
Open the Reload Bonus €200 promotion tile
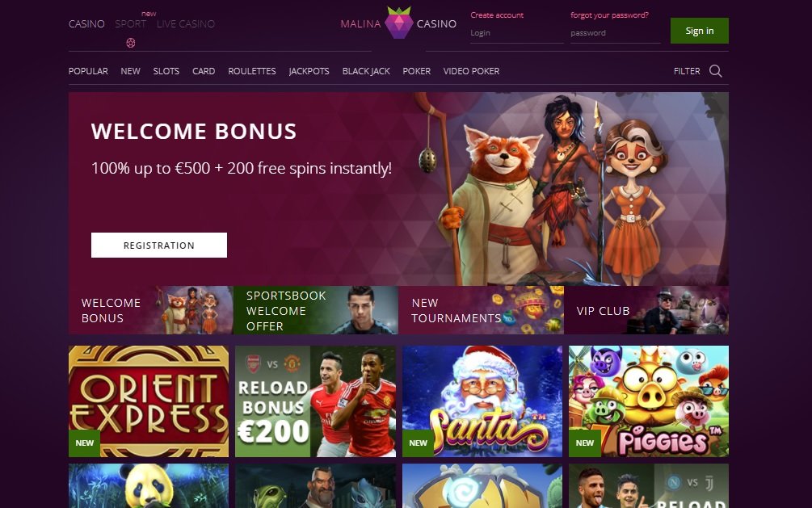tap(315, 401)
